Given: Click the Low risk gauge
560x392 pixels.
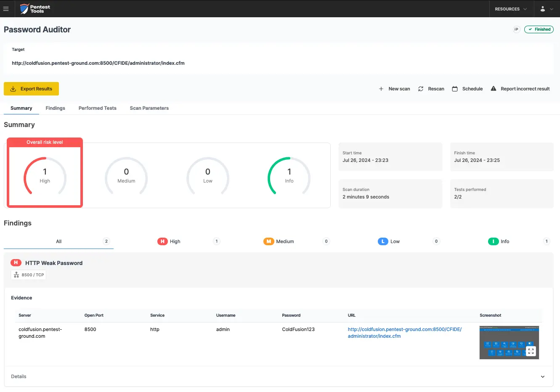Looking at the screenshot, I should [x=208, y=176].
